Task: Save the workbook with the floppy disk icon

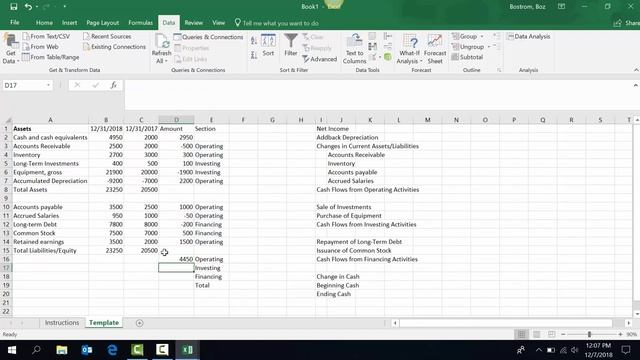Action: (x=13, y=7)
